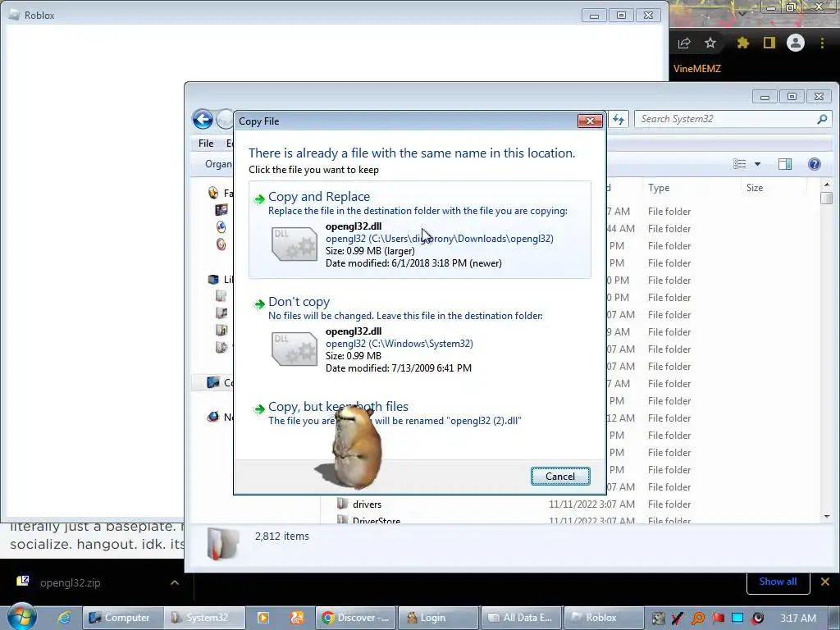Viewport: 840px width, 630px height.
Task: Switch to the Computer taskbar window
Action: pyautogui.click(x=123, y=618)
